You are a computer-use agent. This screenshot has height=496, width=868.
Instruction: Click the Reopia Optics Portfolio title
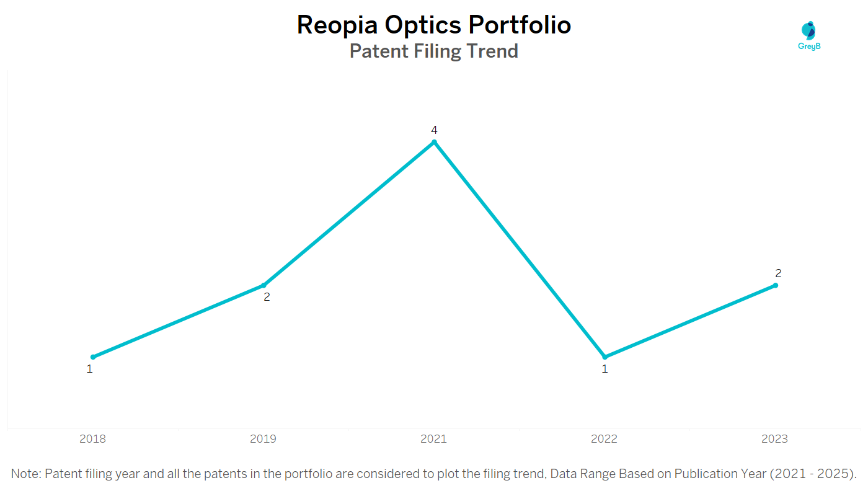coord(434,25)
